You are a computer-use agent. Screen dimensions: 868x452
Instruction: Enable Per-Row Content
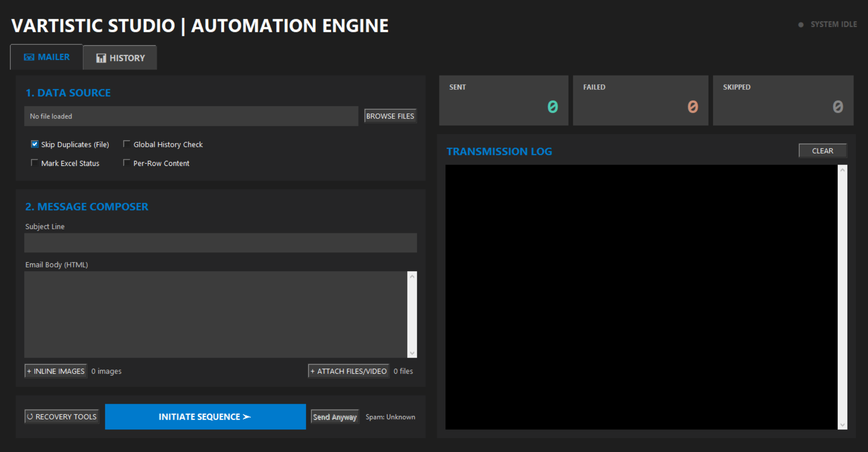tap(127, 162)
